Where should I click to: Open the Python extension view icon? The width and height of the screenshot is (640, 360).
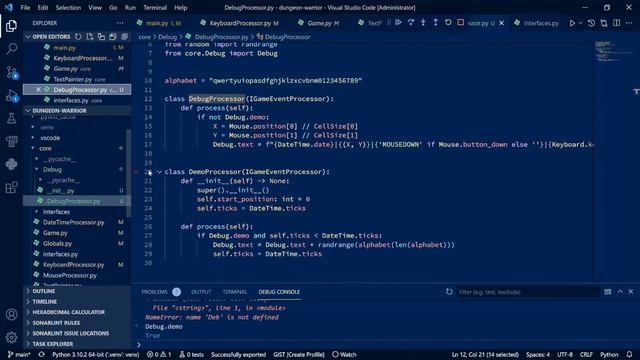pyautogui.click(x=11, y=164)
